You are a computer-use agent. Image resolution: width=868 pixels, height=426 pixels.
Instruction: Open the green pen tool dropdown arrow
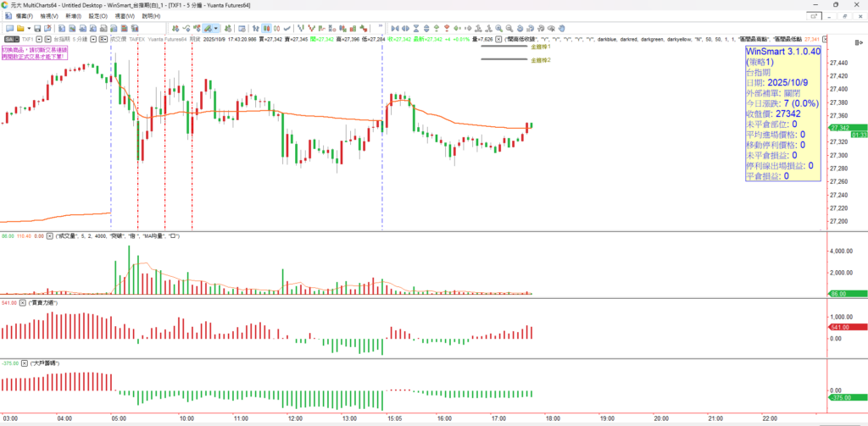tap(215, 28)
